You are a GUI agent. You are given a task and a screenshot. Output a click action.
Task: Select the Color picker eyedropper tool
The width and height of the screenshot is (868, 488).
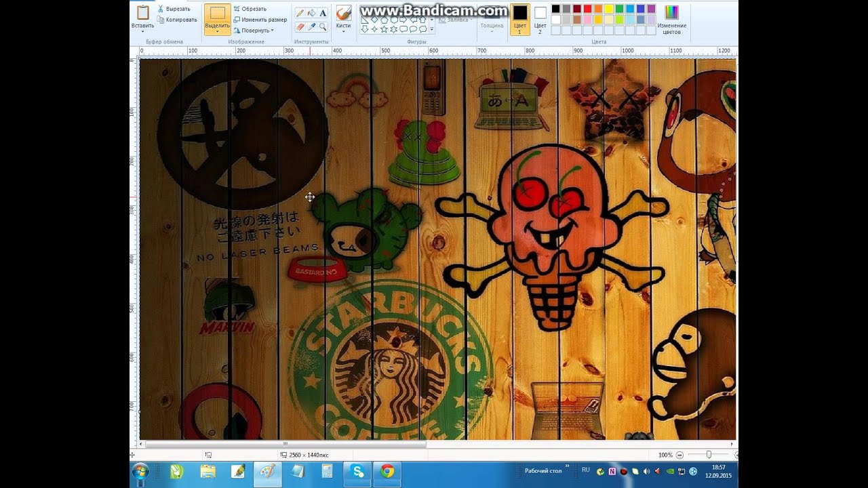311,27
